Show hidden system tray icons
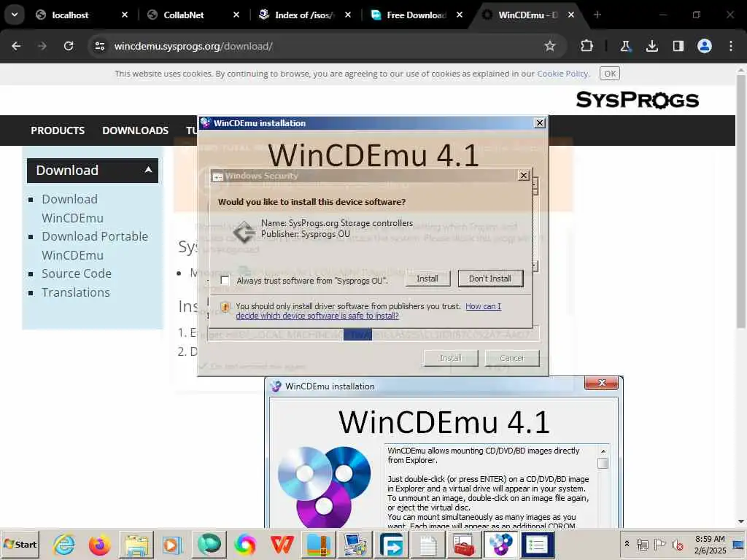Viewport: 747px width, 560px height. click(x=627, y=544)
